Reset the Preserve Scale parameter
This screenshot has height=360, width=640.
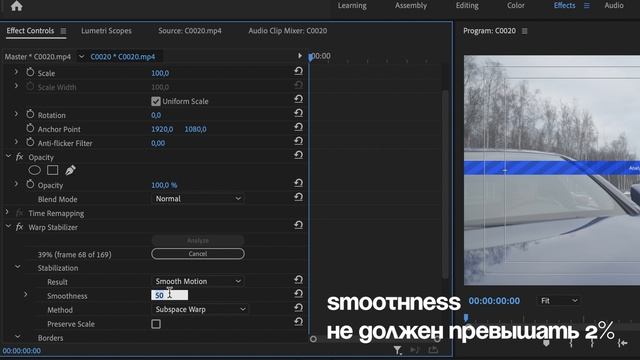298,322
